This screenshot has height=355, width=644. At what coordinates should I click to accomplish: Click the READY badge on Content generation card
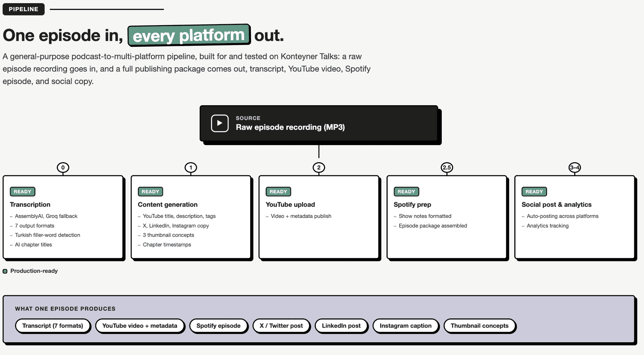click(150, 192)
